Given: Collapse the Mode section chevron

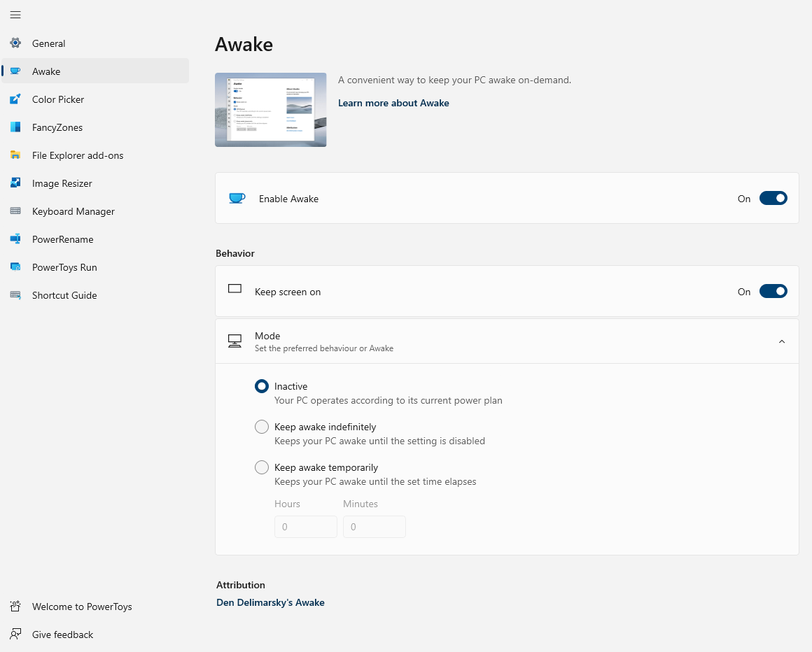Looking at the screenshot, I should point(782,341).
